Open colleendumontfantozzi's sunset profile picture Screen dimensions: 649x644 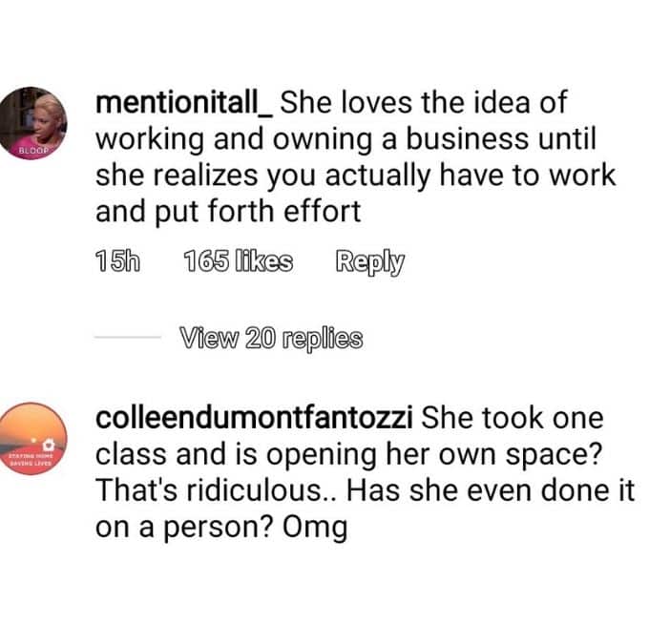tap(32, 438)
